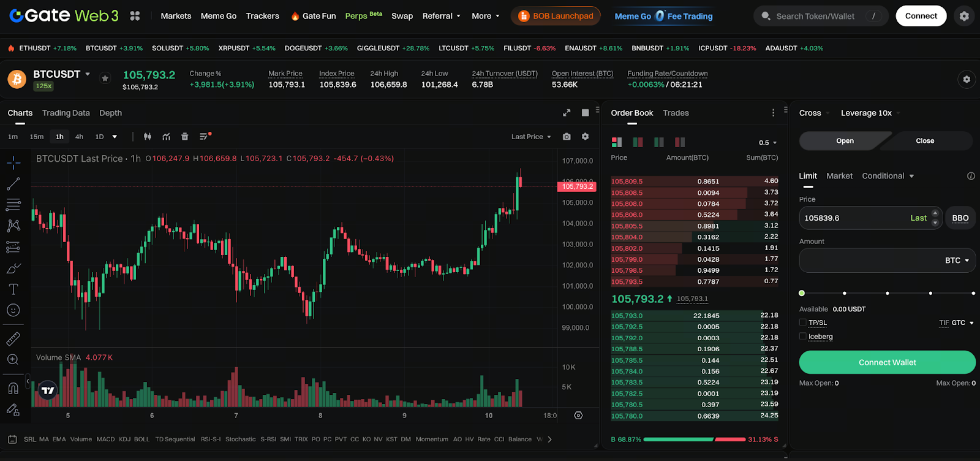Enable the Iceberg order checkbox
Viewport: 980px width, 461px height.
click(802, 336)
